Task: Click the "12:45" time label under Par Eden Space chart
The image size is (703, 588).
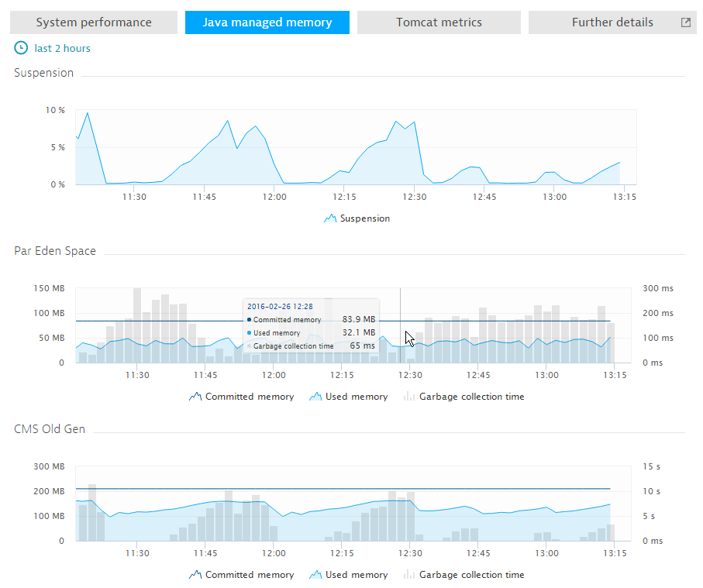Action: pos(478,375)
